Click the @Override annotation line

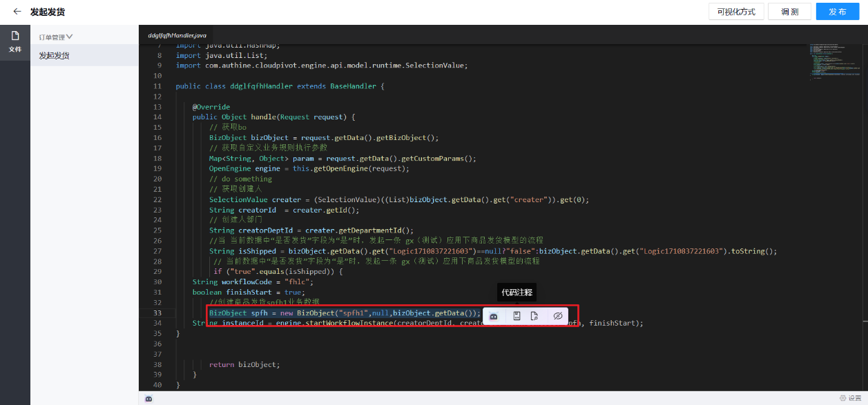tap(211, 107)
